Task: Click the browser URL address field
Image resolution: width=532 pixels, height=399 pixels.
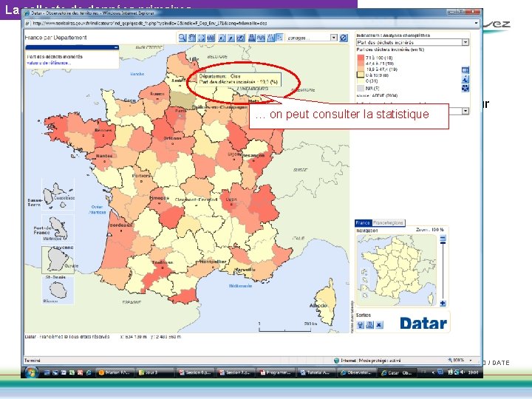Action: (x=252, y=23)
